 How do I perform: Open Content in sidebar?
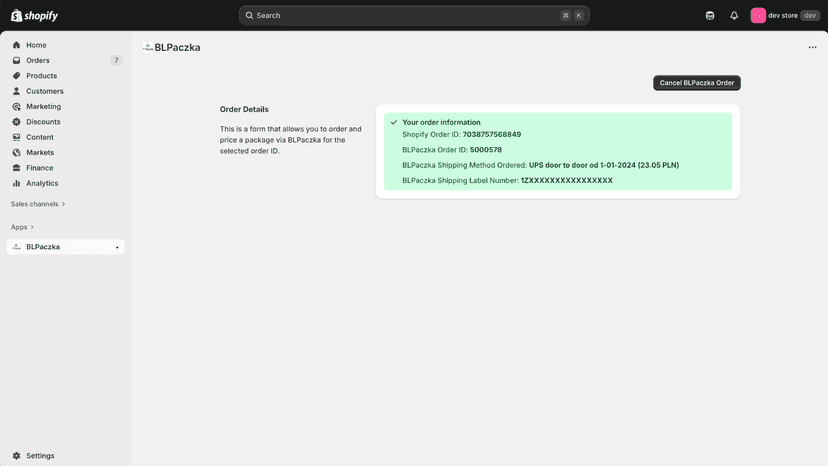66,137
